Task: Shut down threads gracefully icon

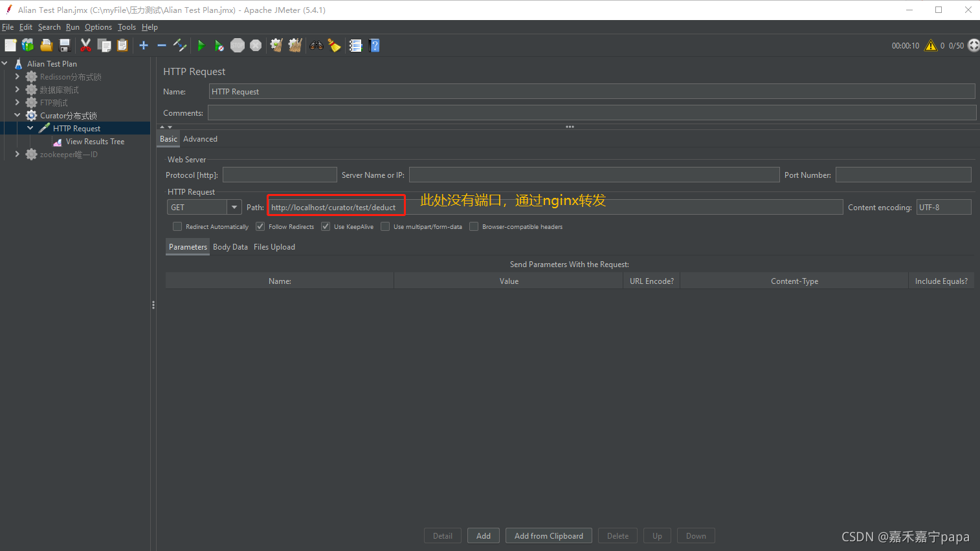Action: [x=256, y=45]
